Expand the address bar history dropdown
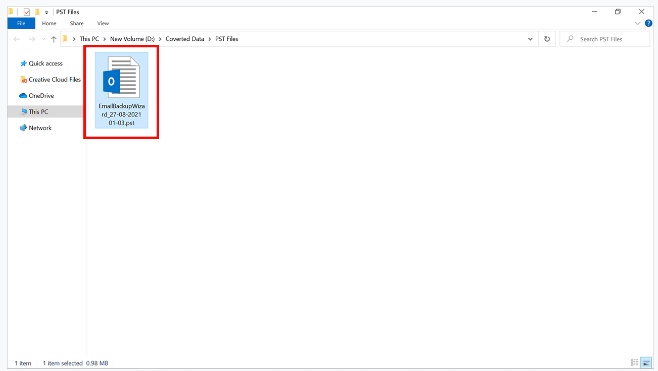This screenshot has height=371, width=658. 530,39
